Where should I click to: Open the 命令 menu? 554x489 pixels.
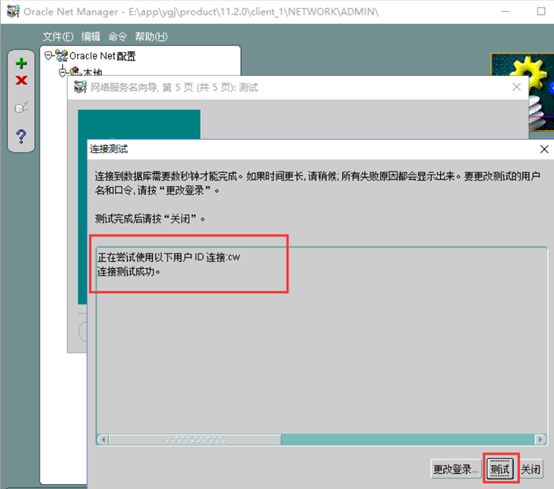(117, 36)
